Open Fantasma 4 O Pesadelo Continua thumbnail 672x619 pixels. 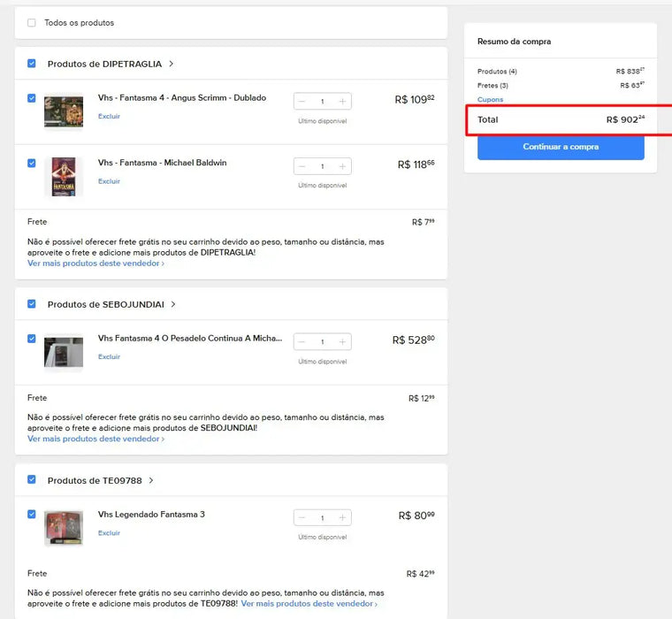(x=63, y=352)
